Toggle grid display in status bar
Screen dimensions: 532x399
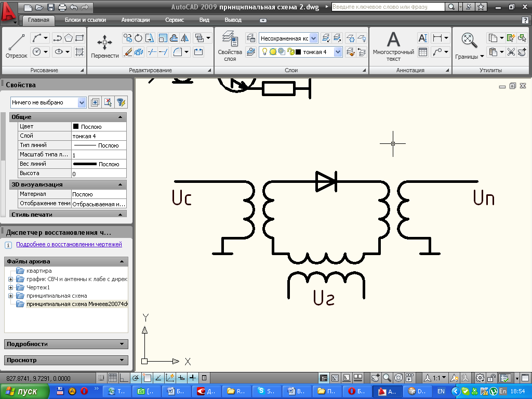pos(113,378)
